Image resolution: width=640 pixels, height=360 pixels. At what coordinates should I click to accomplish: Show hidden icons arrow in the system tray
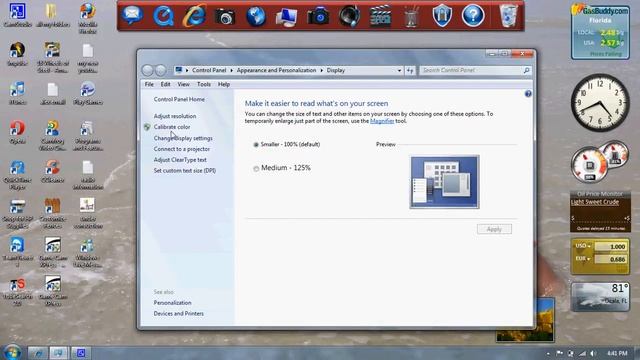coord(548,353)
